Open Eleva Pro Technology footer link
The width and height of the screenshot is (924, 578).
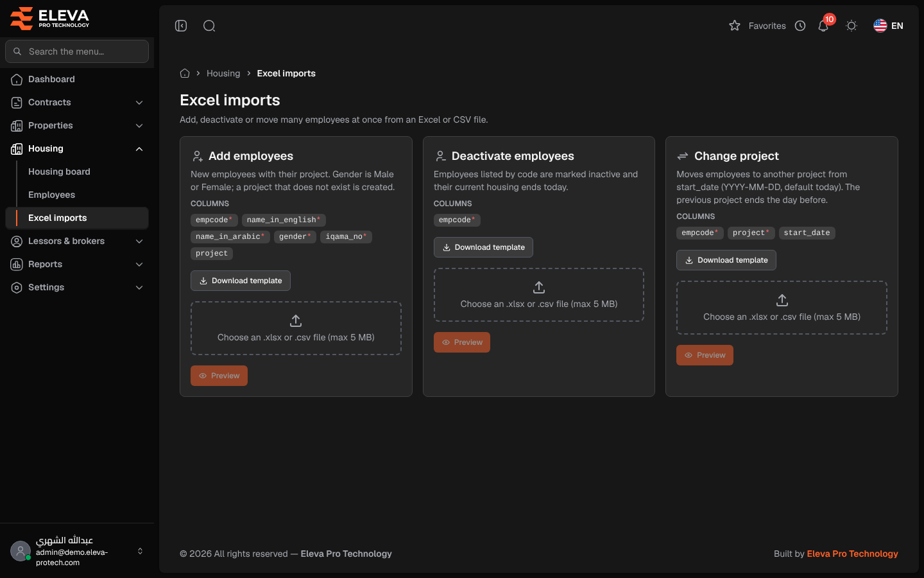852,554
